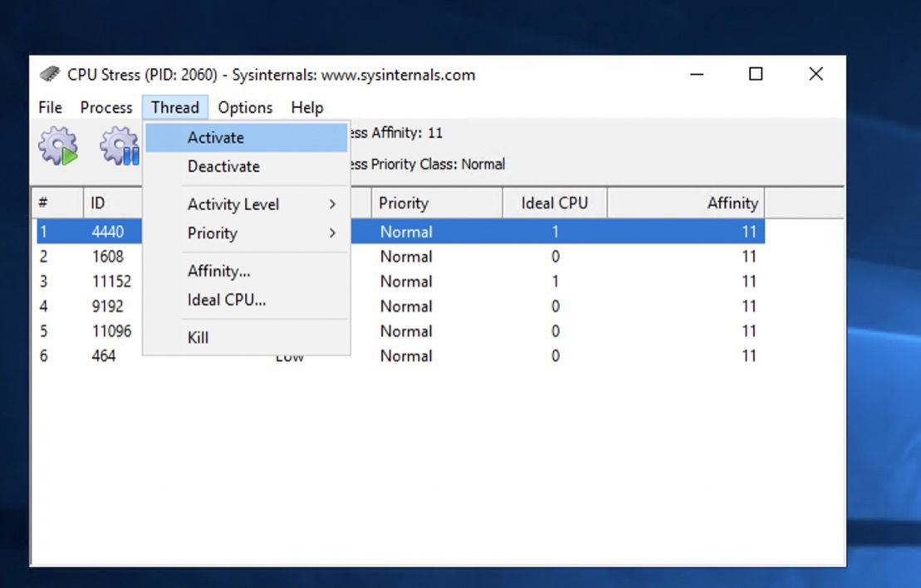Click the CPU Stress chip icon in title bar
Viewport: 921px width, 588px height.
49,74
